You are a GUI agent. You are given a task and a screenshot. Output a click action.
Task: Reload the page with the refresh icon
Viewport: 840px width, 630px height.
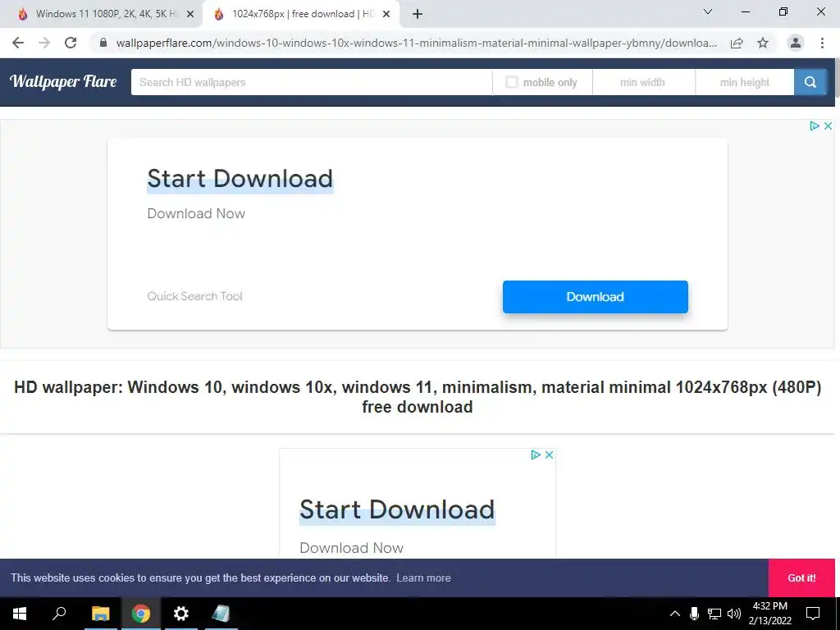[71, 43]
